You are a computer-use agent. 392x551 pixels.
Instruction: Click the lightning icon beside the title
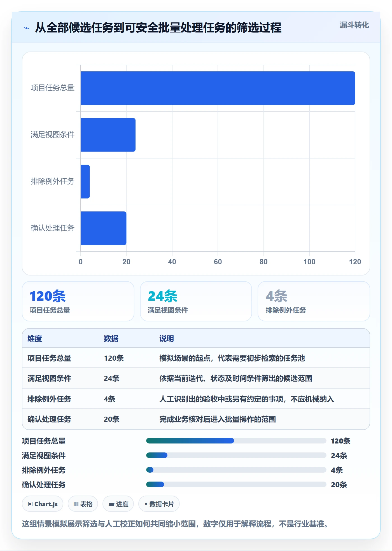(27, 28)
